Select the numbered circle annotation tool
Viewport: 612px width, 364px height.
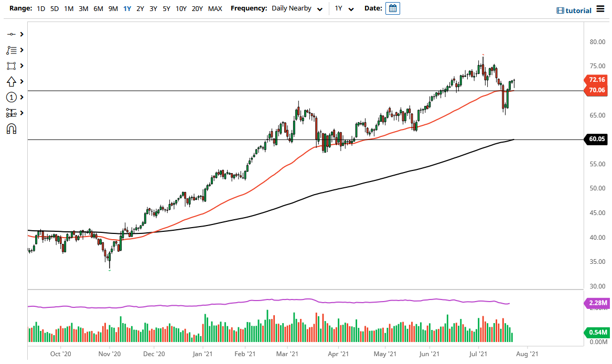click(x=11, y=97)
